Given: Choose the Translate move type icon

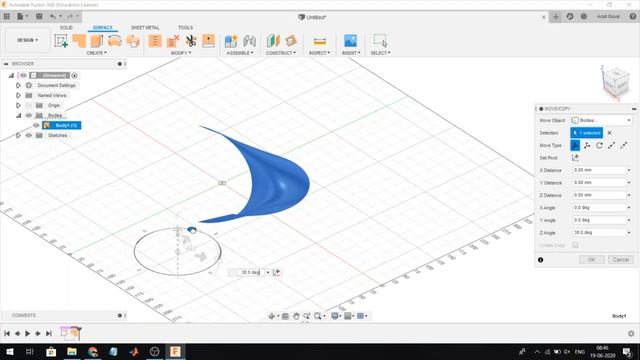Looking at the screenshot, I should (587, 145).
